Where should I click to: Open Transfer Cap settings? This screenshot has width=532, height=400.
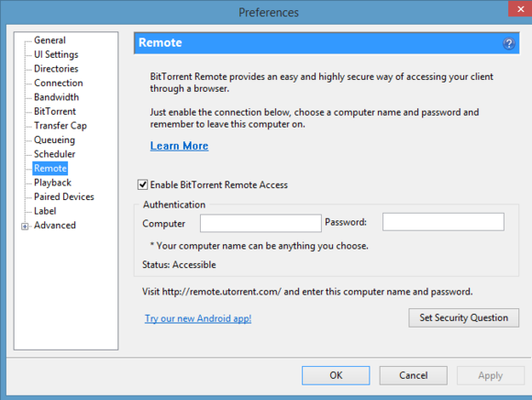(61, 126)
